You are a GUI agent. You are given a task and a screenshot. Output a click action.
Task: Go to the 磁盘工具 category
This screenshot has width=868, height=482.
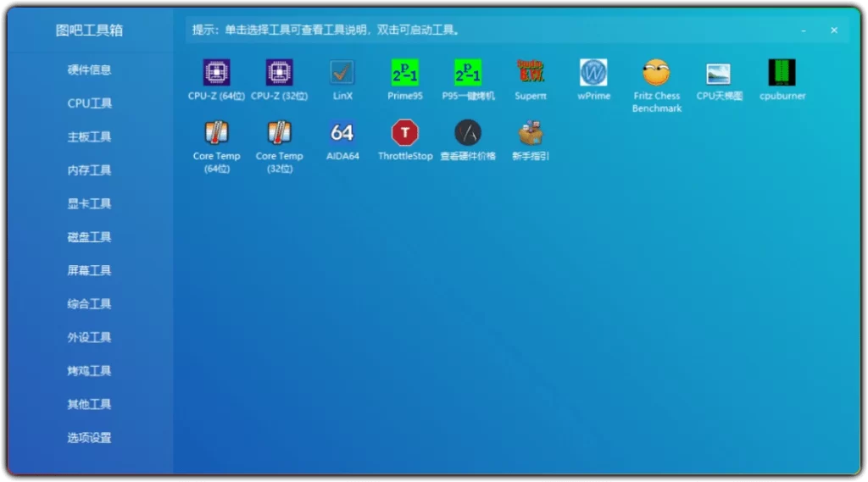click(89, 237)
